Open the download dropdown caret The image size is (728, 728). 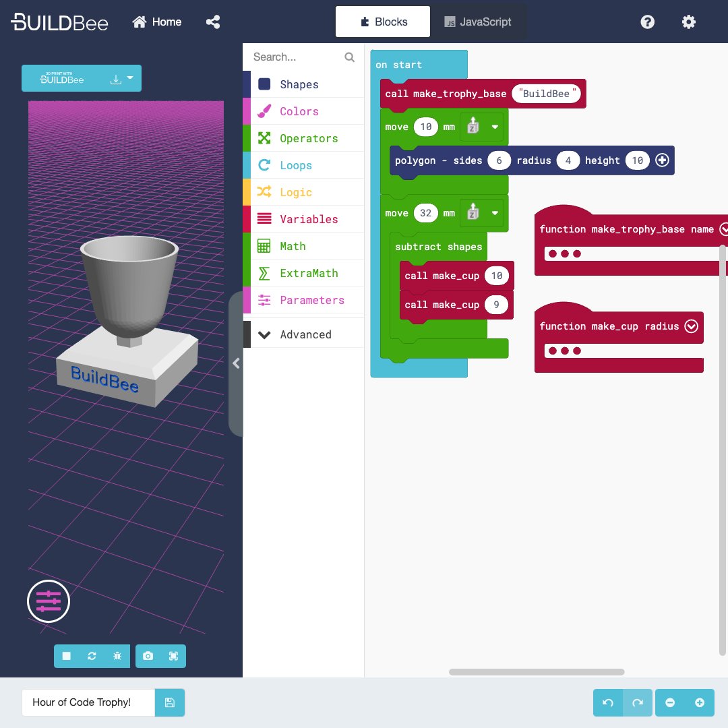coord(130,78)
